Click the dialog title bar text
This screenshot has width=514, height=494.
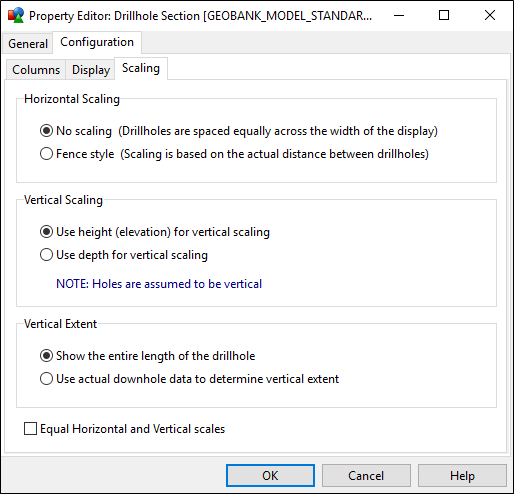tap(200, 16)
